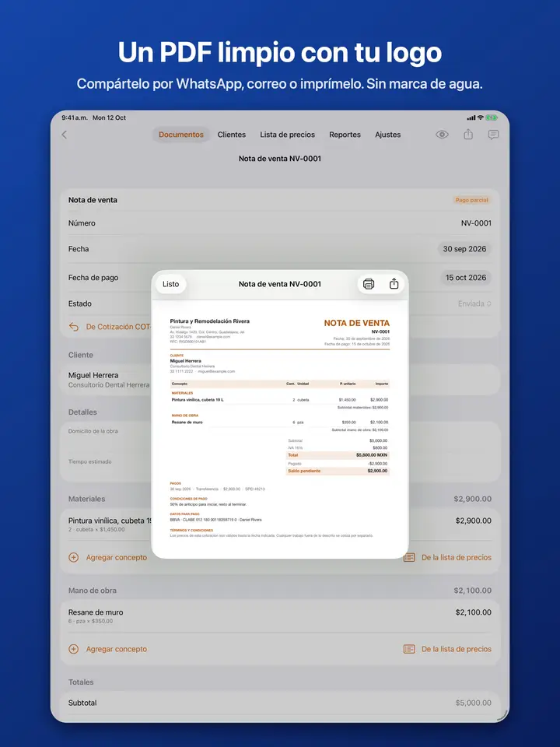The height and width of the screenshot is (747, 560).
Task: Tap the battery status icon
Action: [491, 117]
